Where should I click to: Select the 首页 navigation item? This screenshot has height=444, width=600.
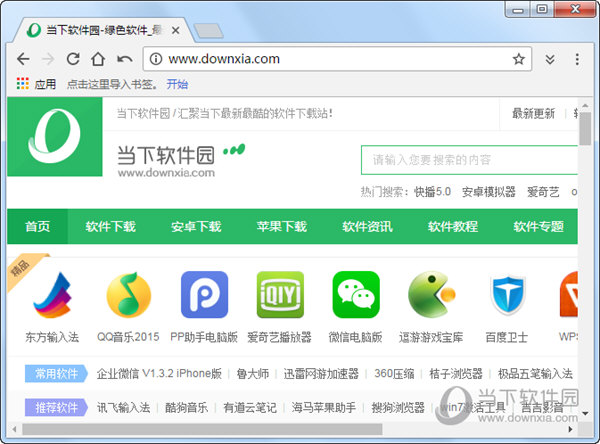pyautogui.click(x=38, y=227)
